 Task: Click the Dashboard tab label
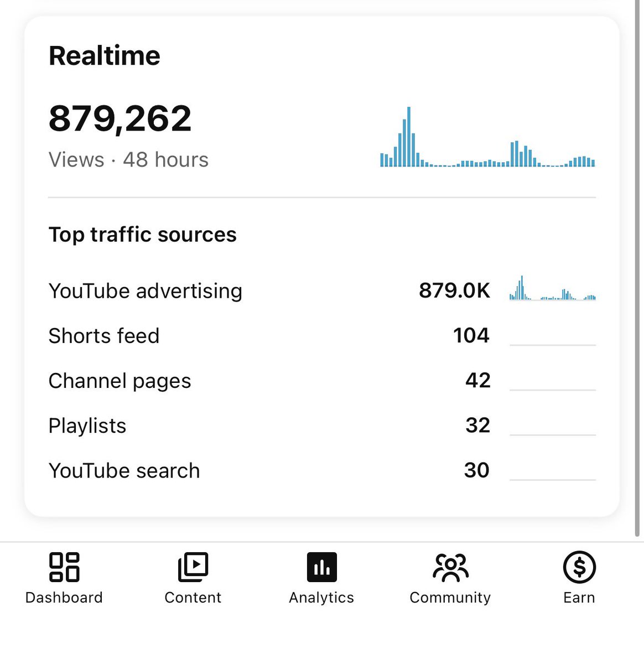(x=64, y=598)
